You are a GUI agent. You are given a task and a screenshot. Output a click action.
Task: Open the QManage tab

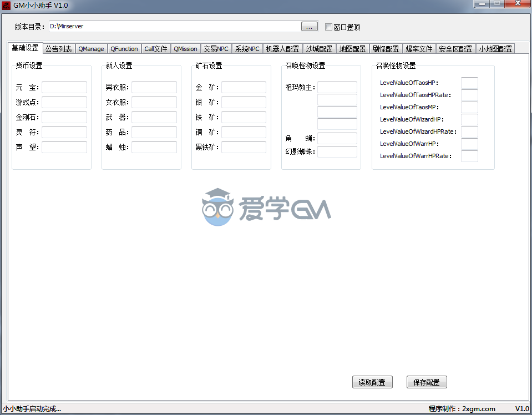pyautogui.click(x=92, y=49)
